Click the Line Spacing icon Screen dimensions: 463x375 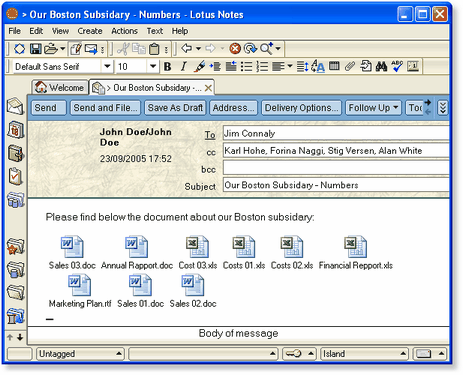click(x=302, y=66)
